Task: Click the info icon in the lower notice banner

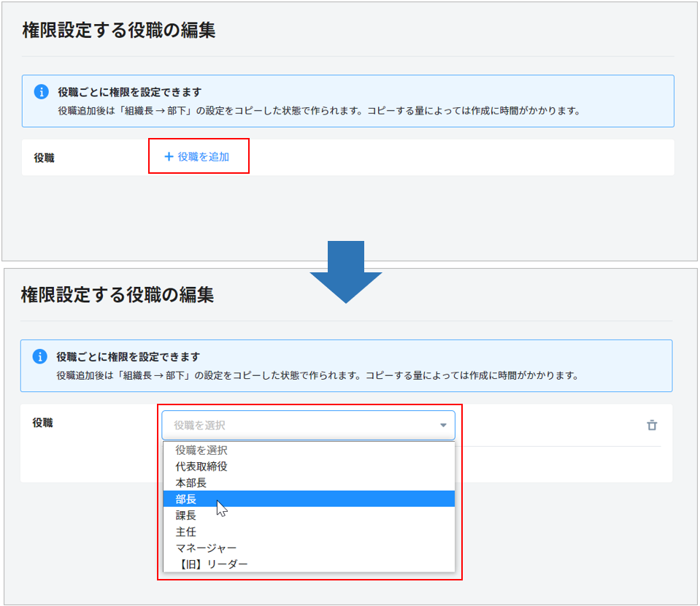Action: [40, 357]
